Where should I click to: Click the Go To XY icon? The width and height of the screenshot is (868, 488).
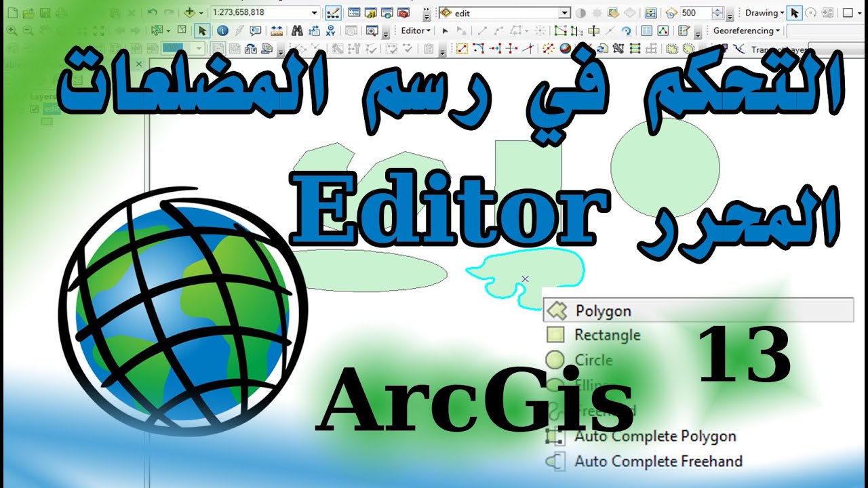click(330, 30)
